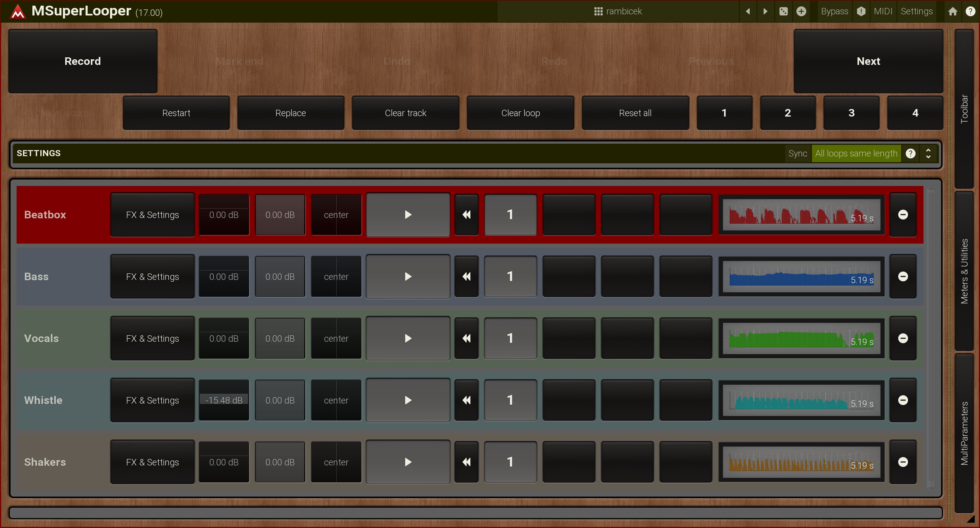
Task: Click the previous preset arrow icon
Action: pos(747,11)
